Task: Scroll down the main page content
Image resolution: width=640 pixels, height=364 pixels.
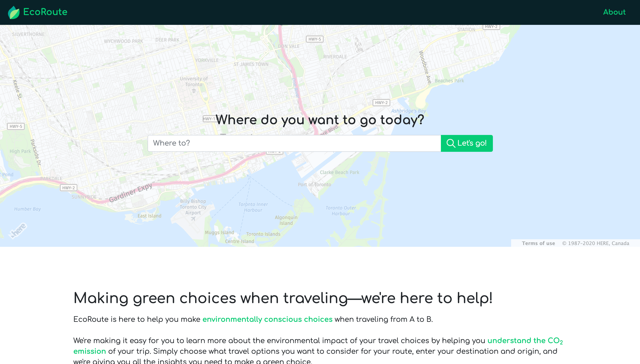Action: coord(320,307)
